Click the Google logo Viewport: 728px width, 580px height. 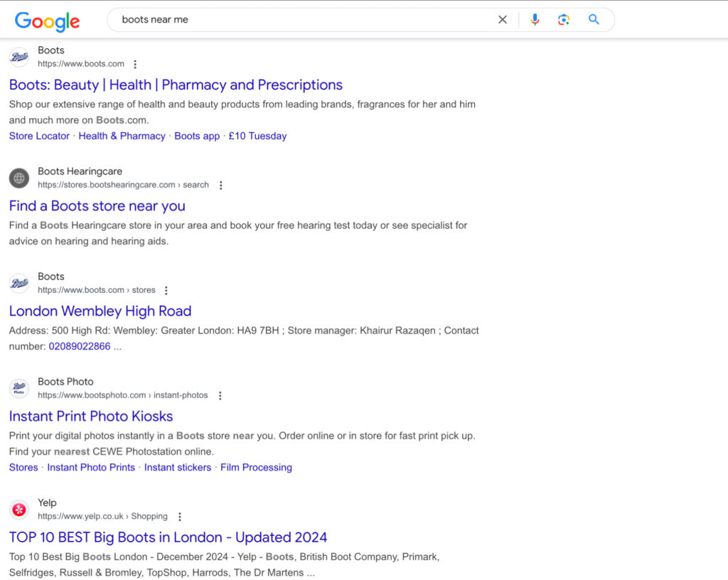point(48,21)
